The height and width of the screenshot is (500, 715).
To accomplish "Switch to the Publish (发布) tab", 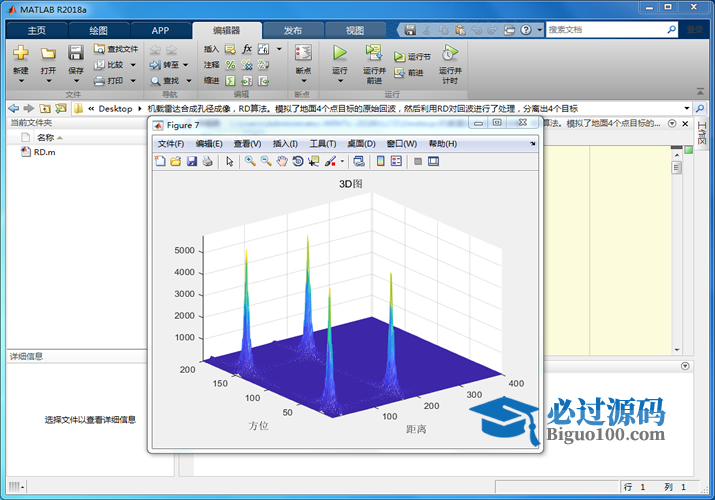I will [293, 31].
